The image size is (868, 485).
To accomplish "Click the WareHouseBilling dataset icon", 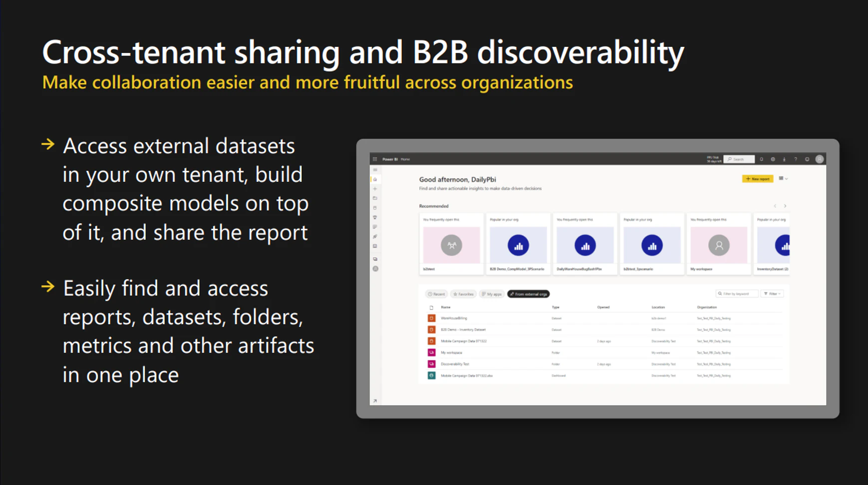I will pyautogui.click(x=431, y=318).
